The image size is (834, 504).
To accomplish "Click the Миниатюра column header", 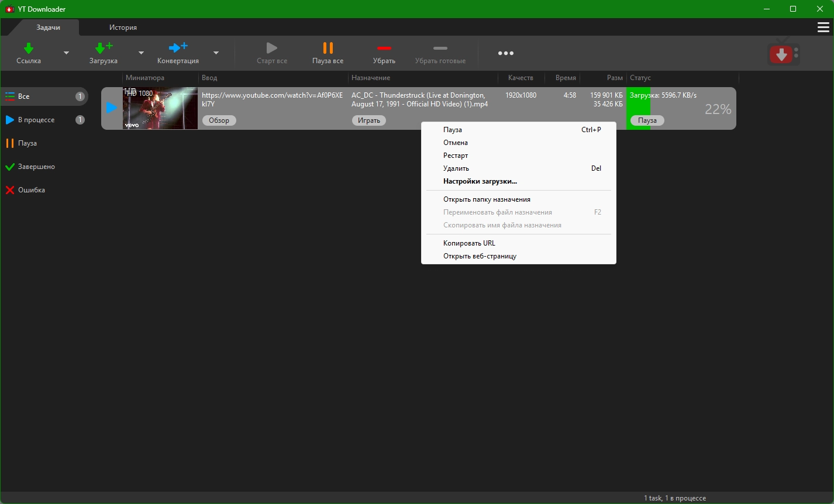I will [145, 78].
